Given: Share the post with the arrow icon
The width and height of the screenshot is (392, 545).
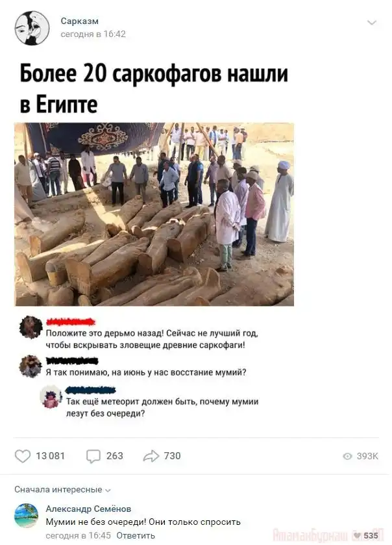Looking at the screenshot, I should tap(151, 456).
